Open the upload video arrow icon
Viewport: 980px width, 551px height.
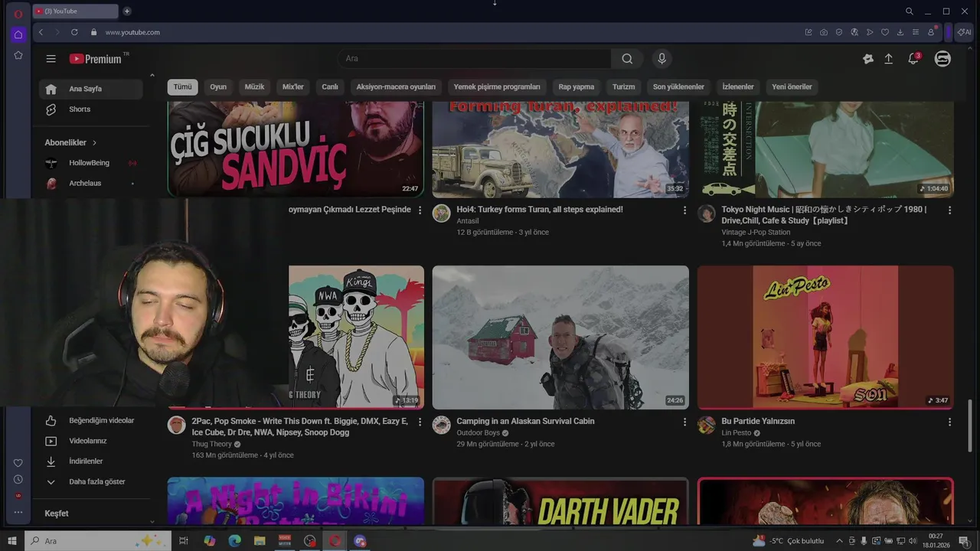(889, 59)
